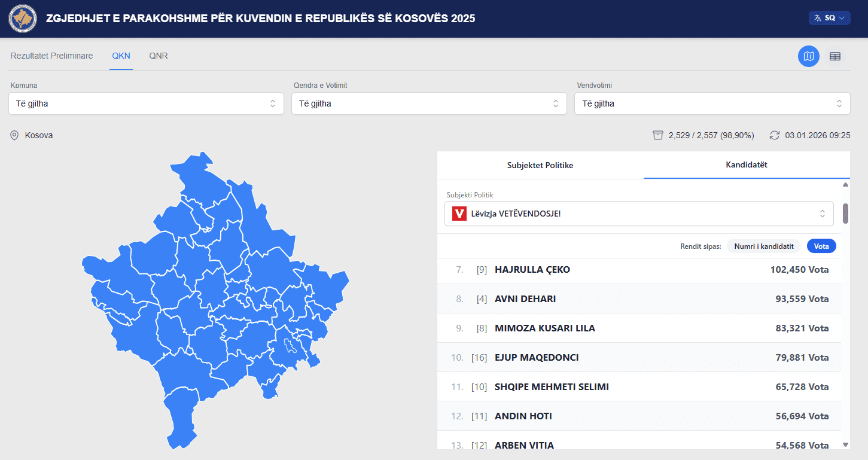Switch to table view icon
The height and width of the screenshot is (460, 868).
pyautogui.click(x=835, y=56)
